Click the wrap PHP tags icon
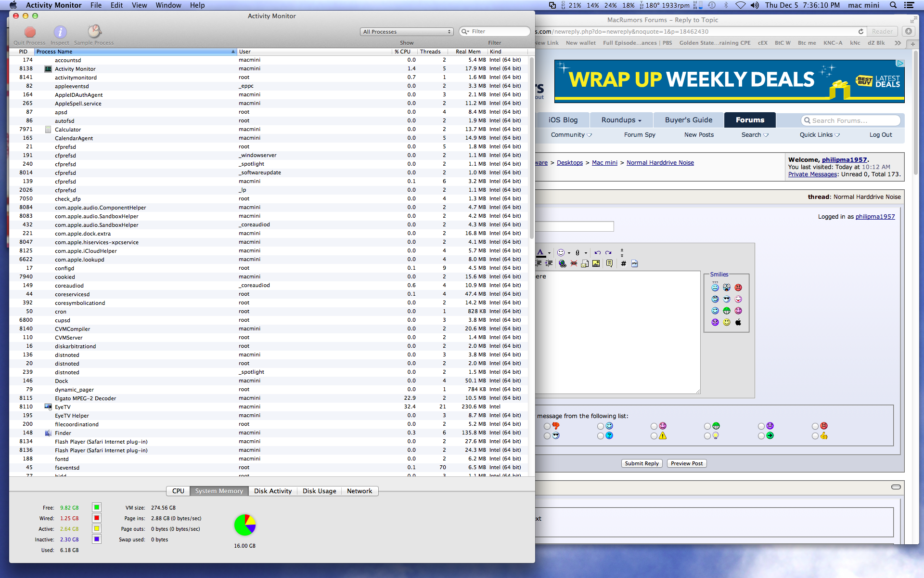The image size is (924, 578). coord(634,263)
